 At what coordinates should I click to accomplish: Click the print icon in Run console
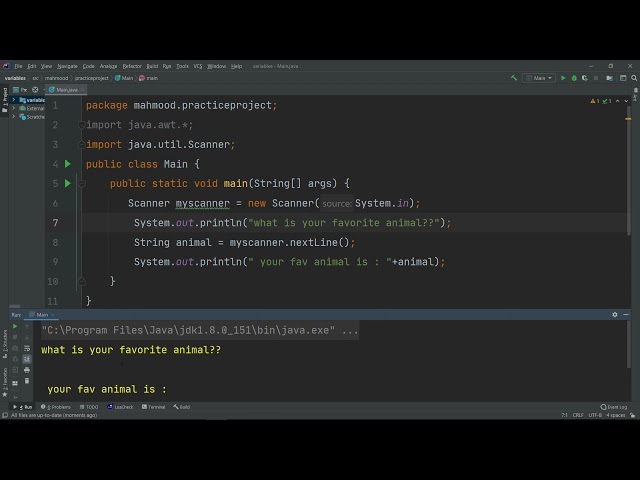coord(27,370)
